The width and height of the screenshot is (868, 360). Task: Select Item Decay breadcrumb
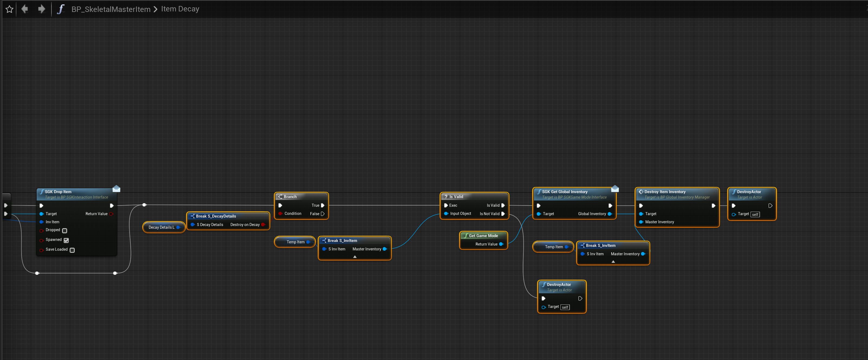click(180, 9)
